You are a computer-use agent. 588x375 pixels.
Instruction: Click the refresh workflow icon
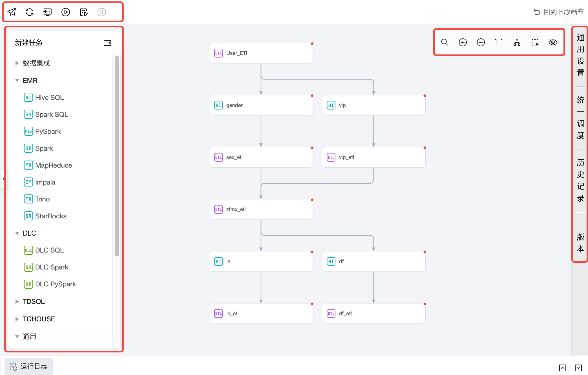tap(30, 12)
